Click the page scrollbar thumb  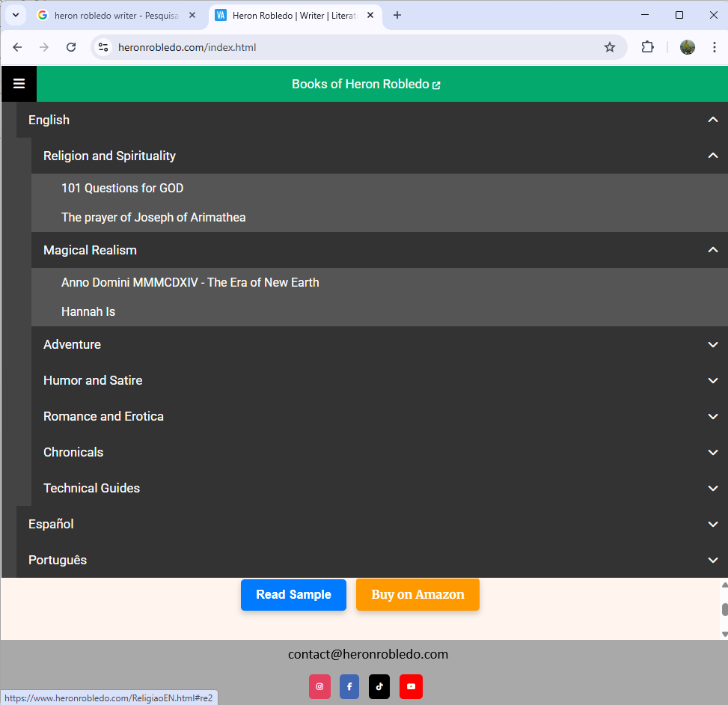point(725,609)
